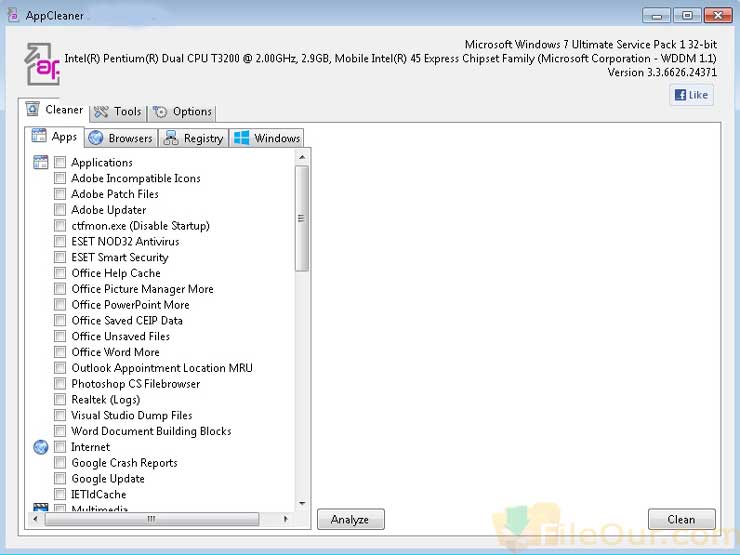Viewport: 740px width, 555px height.
Task: Click the Analyze button
Action: (351, 520)
